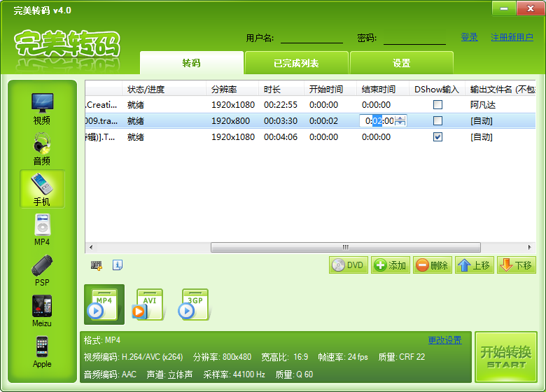
Task: Click the 状态/进度 column header
Action: 164,90
